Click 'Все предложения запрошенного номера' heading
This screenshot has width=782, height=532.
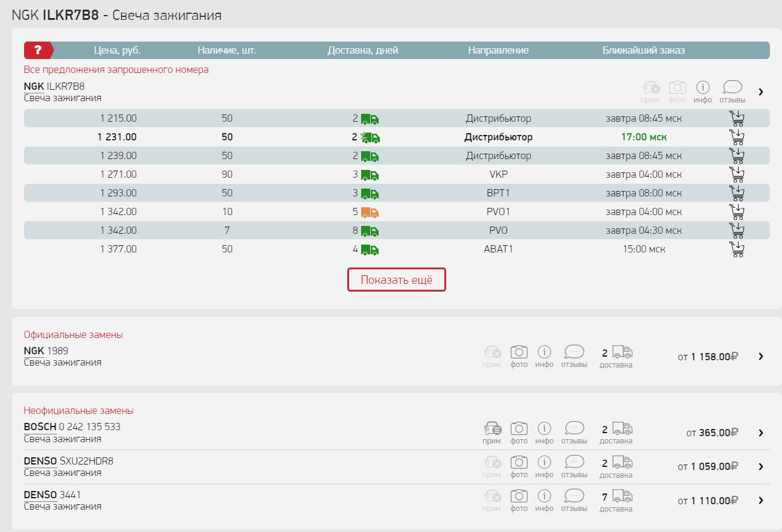116,69
